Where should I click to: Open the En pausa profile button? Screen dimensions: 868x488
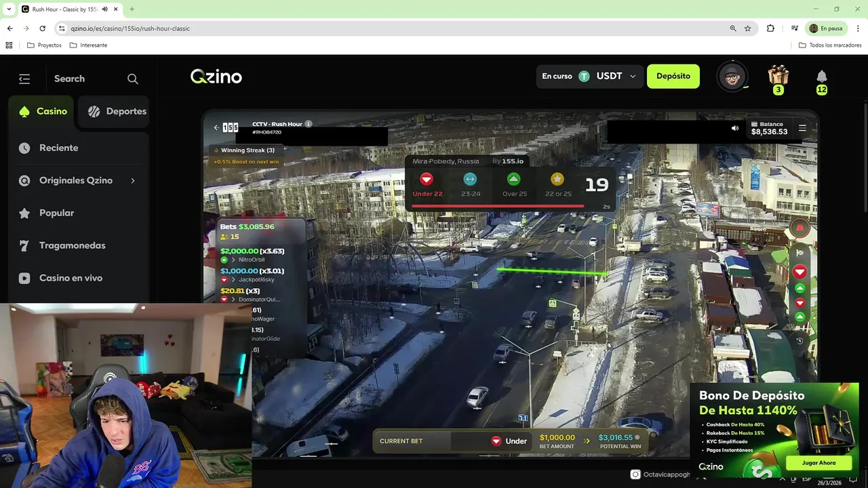825,28
